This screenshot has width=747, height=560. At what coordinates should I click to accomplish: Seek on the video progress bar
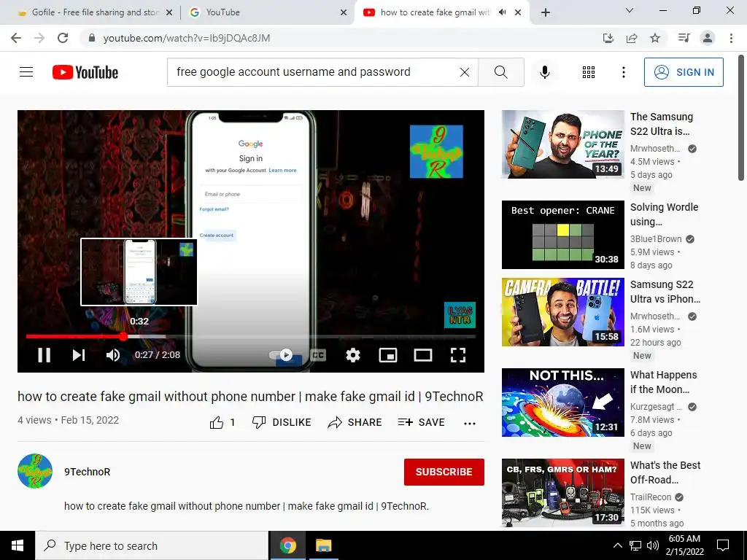(x=251, y=337)
